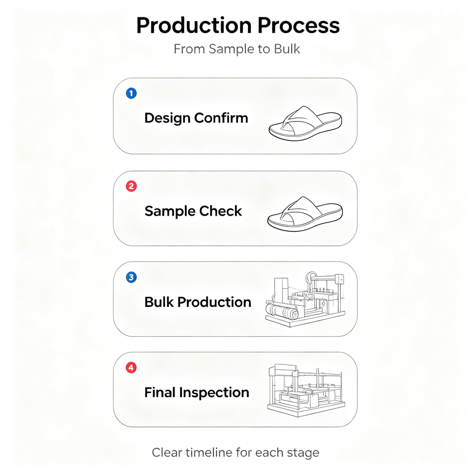Viewport: 476px width, 476px height.
Task: Click the blue number 1 badge
Action: tap(131, 93)
